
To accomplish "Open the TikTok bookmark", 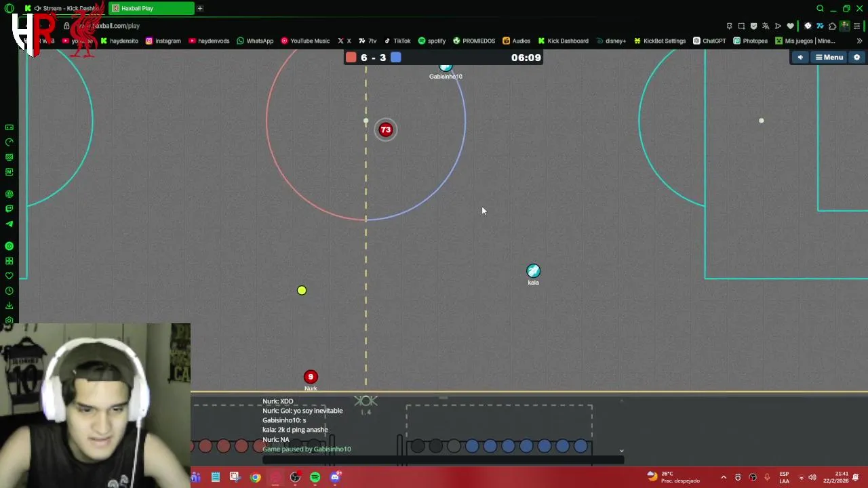I will click(x=397, y=41).
